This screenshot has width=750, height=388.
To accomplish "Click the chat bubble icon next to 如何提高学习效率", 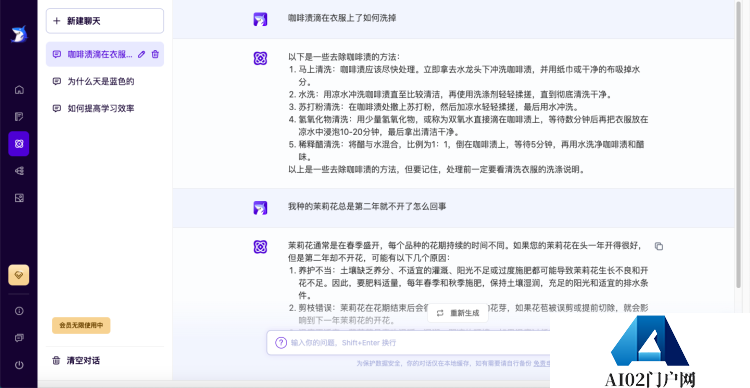I will pyautogui.click(x=57, y=109).
